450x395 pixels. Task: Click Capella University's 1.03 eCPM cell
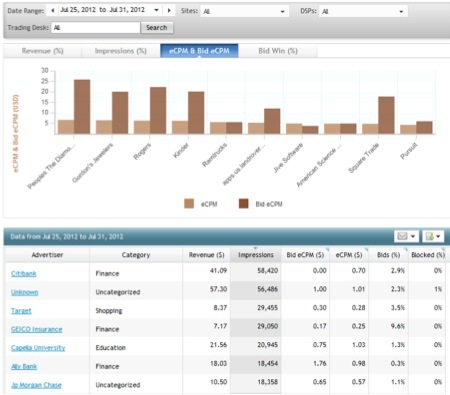pyautogui.click(x=349, y=345)
